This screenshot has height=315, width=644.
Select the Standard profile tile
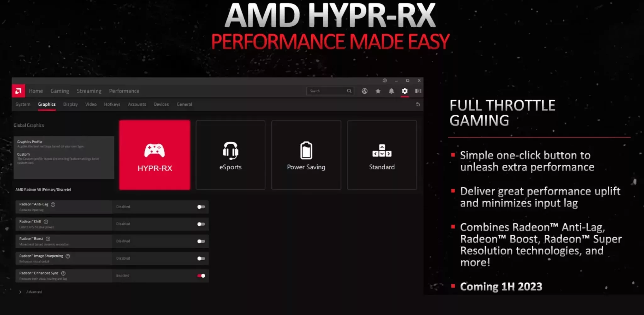point(382,155)
